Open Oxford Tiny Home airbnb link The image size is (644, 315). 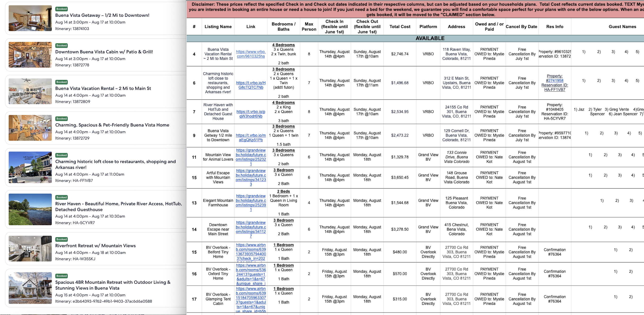(251, 274)
